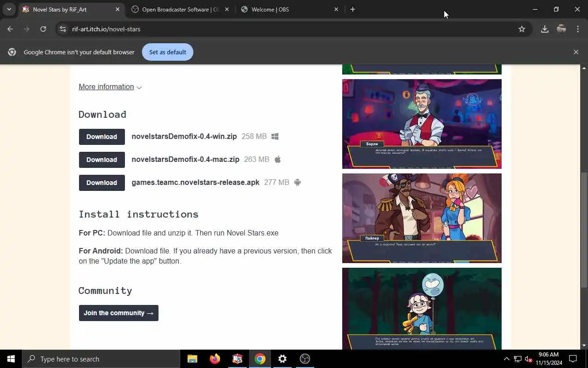The image size is (588, 368).
Task: Click the Set as default button
Action: tap(168, 52)
